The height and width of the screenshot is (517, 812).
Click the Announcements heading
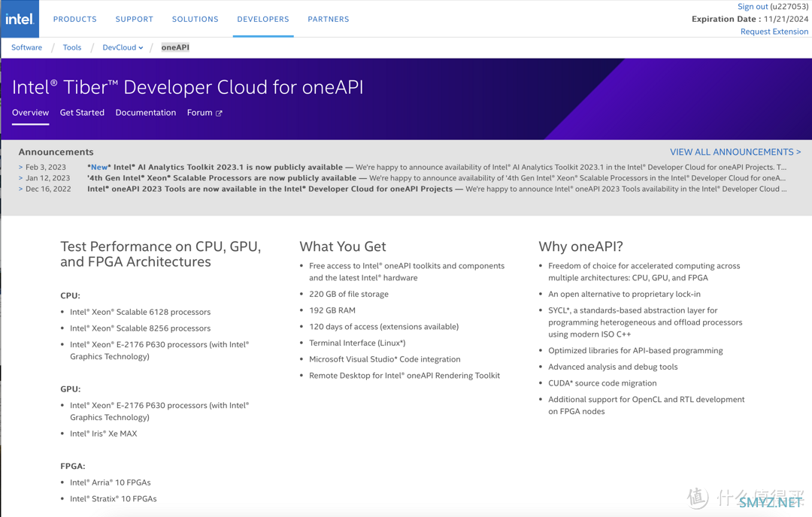point(56,152)
